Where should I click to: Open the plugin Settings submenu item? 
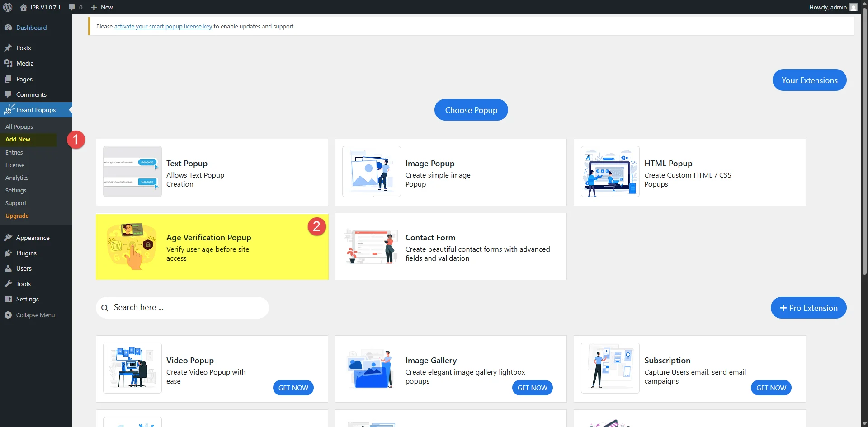tap(16, 190)
